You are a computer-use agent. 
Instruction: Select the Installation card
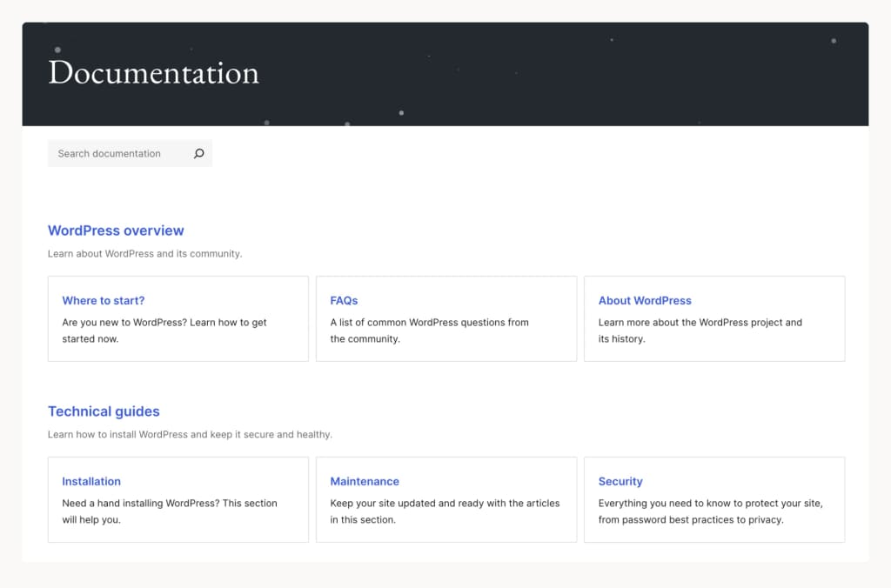(x=178, y=499)
